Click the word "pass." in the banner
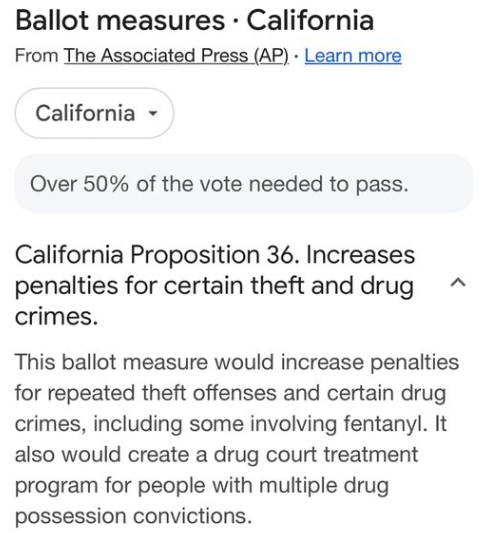The height and width of the screenshot is (533, 487). pos(382,185)
